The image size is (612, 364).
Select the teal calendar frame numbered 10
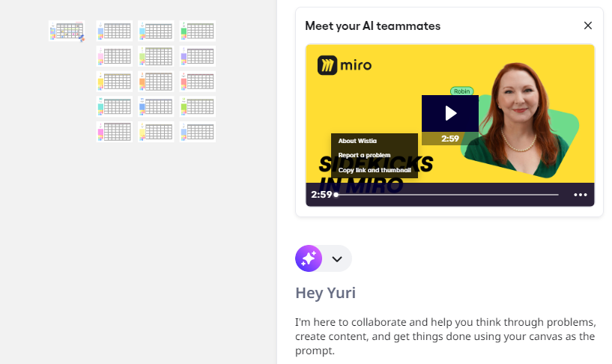(115, 106)
